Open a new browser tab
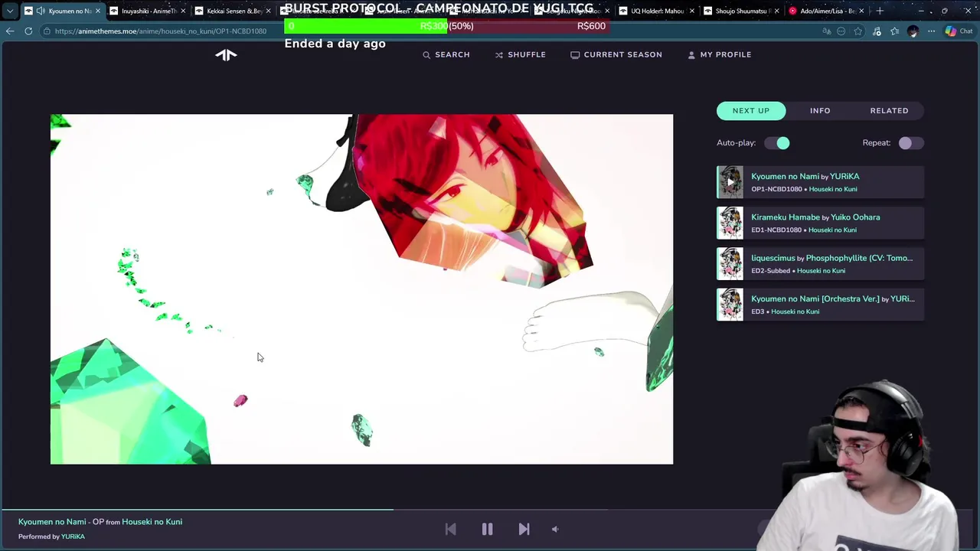The image size is (980, 551). click(880, 11)
